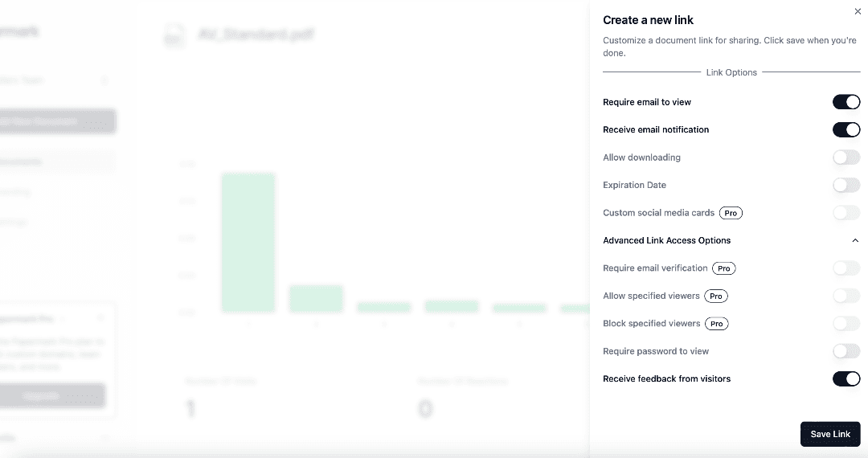Disable Receive feedback from visitors
Image resolution: width=868 pixels, height=458 pixels.
click(846, 378)
